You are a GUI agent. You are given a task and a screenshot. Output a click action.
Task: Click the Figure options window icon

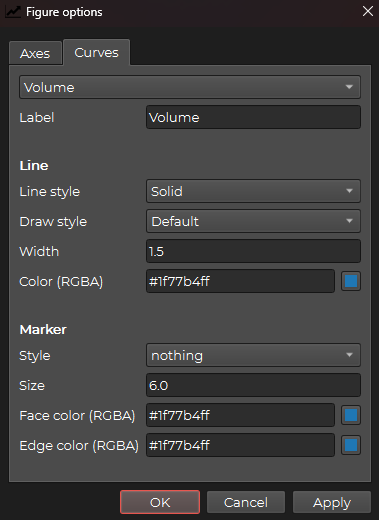tap(13, 12)
